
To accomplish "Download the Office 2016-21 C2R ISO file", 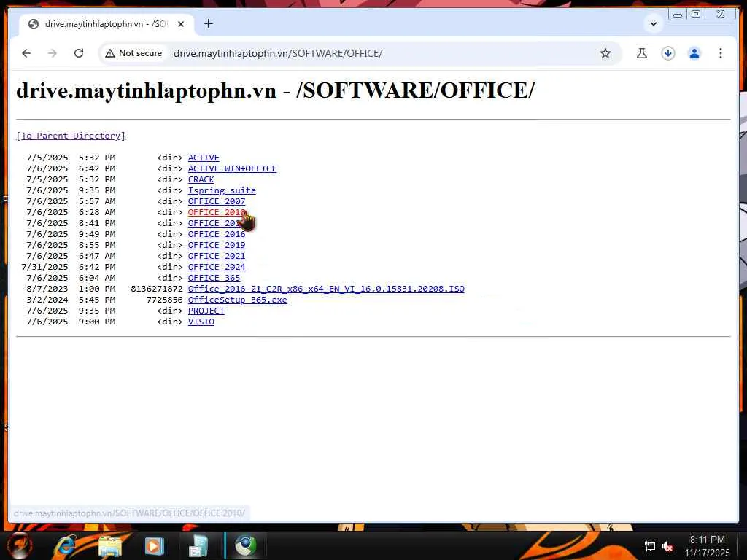I will (326, 289).
